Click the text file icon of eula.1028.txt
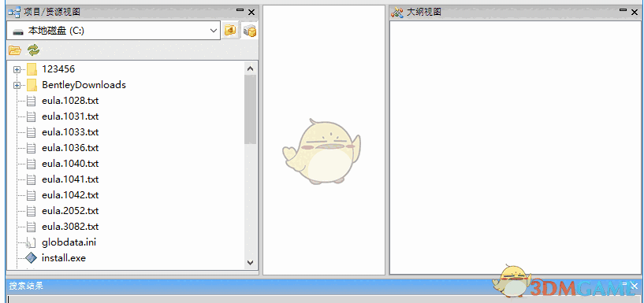Image resolution: width=644 pixels, height=303 pixels. (32, 101)
